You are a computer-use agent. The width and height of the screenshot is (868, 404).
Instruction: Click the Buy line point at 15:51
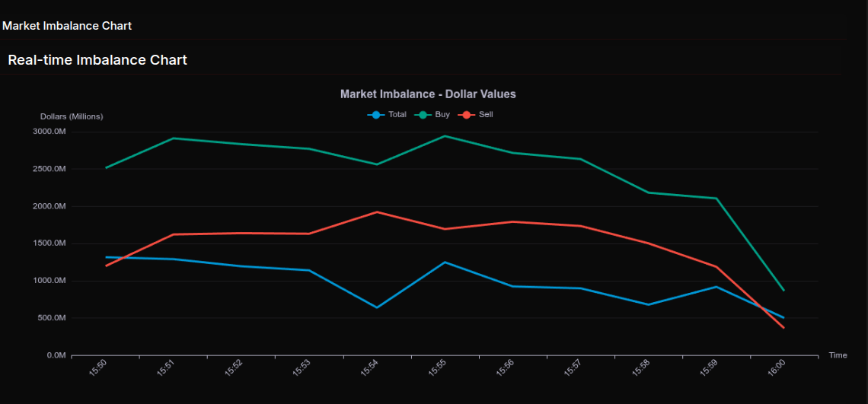click(x=174, y=138)
